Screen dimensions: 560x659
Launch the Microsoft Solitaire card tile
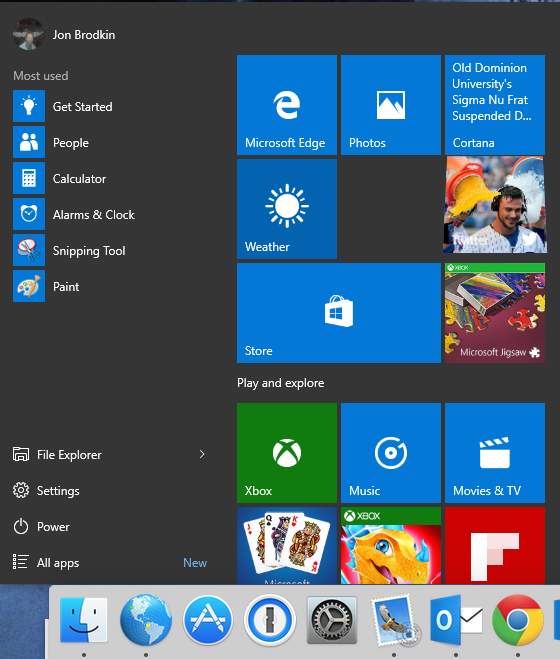tap(287, 546)
